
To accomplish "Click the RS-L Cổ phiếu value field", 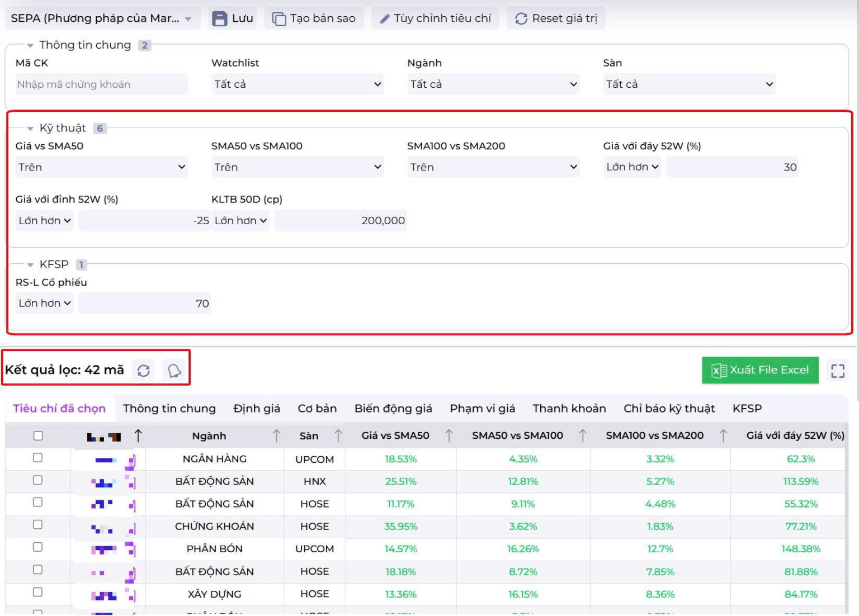I will tap(144, 304).
